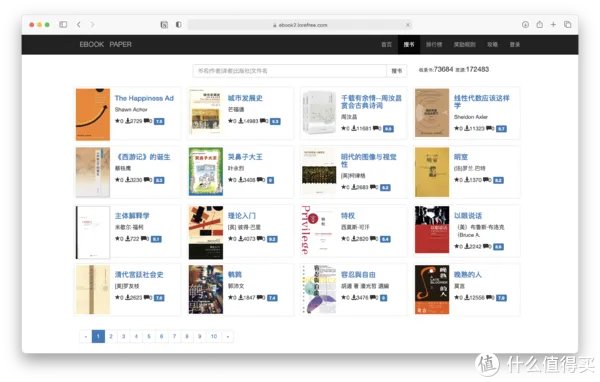Viewport: 600px width, 382px height.
Task: Open 《西游记》的诞生 title link
Action: (143, 157)
